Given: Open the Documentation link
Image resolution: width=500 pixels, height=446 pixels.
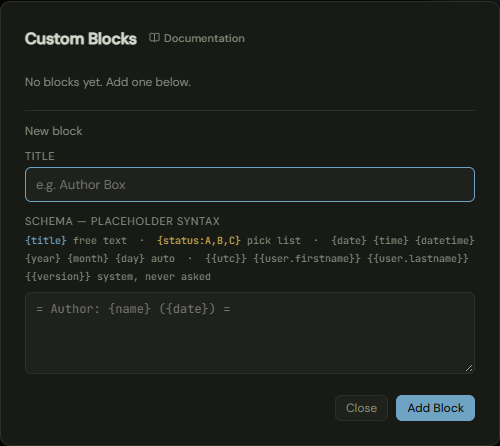Looking at the screenshot, I should pyautogui.click(x=197, y=38).
